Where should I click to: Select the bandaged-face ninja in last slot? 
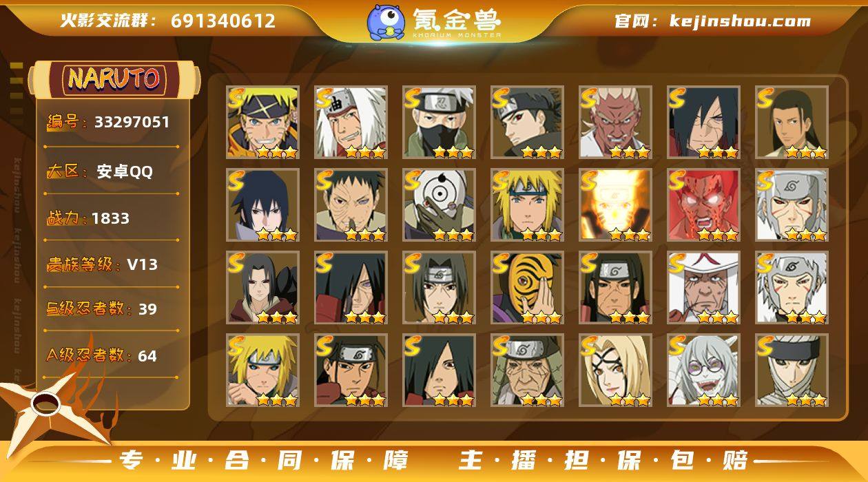(792, 370)
